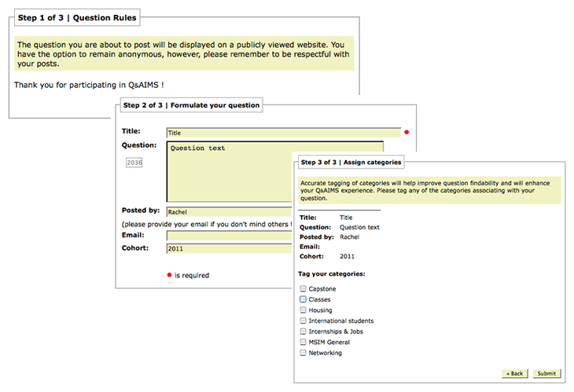
Task: Click the 'is required' legend text
Action: pyautogui.click(x=191, y=276)
